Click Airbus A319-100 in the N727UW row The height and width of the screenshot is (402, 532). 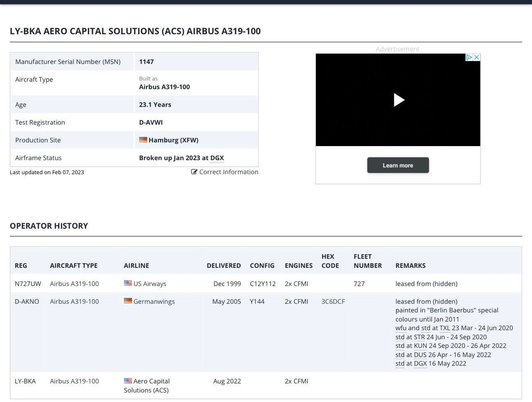click(x=74, y=283)
